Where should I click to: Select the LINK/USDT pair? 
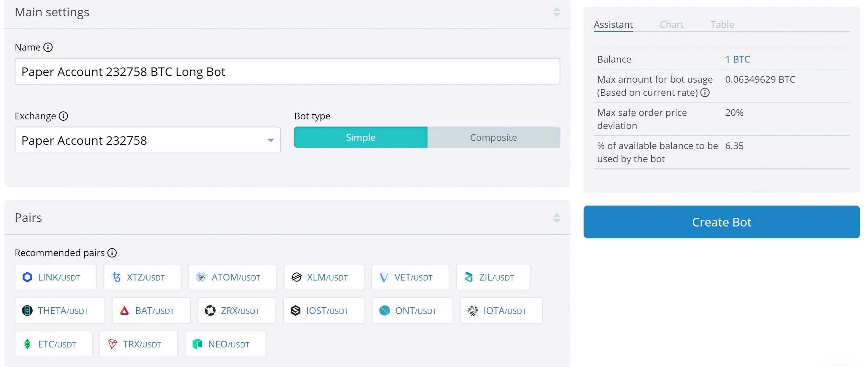[56, 277]
